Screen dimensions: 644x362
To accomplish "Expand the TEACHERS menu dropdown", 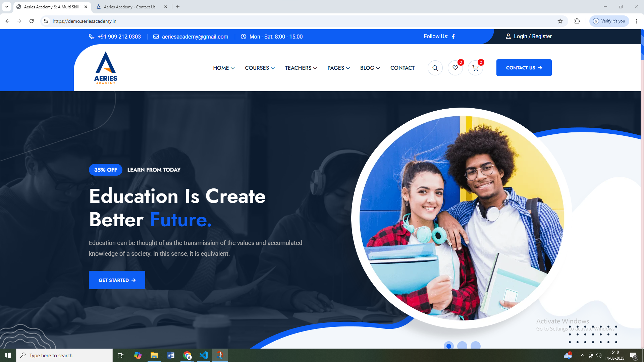I will pyautogui.click(x=301, y=68).
